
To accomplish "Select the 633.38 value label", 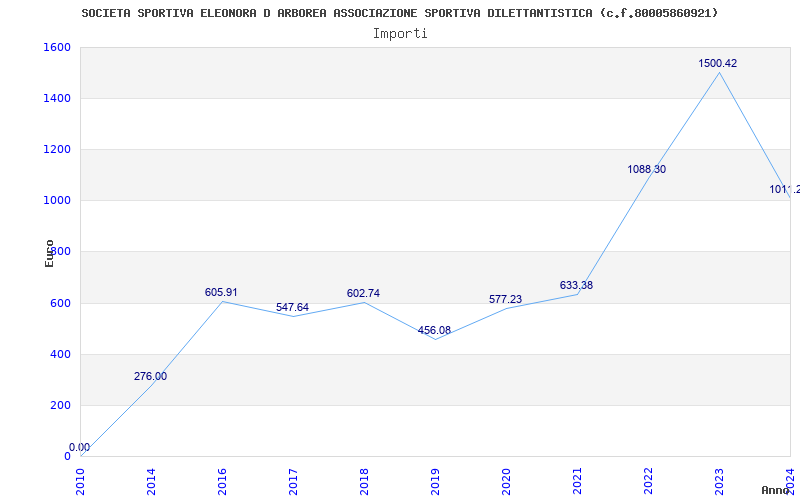I will 576,286.
